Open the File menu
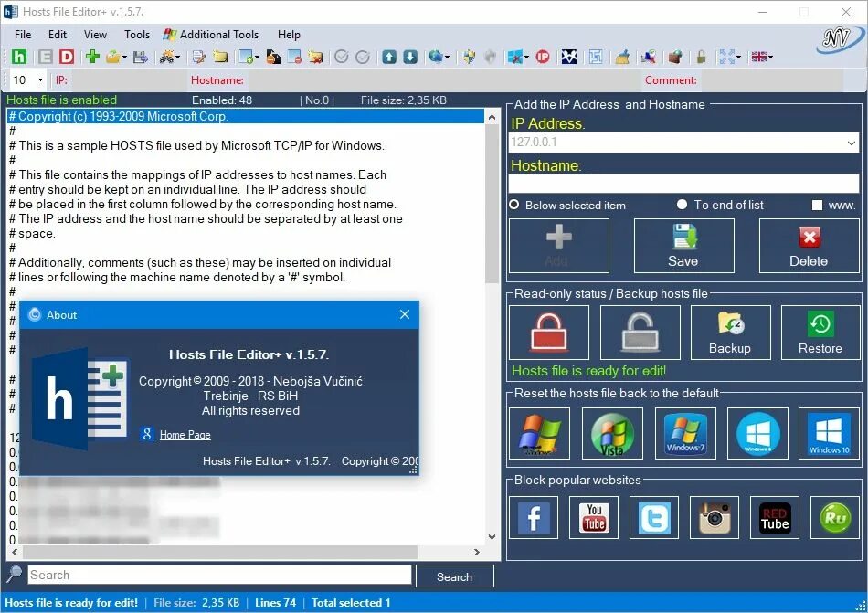 point(23,35)
